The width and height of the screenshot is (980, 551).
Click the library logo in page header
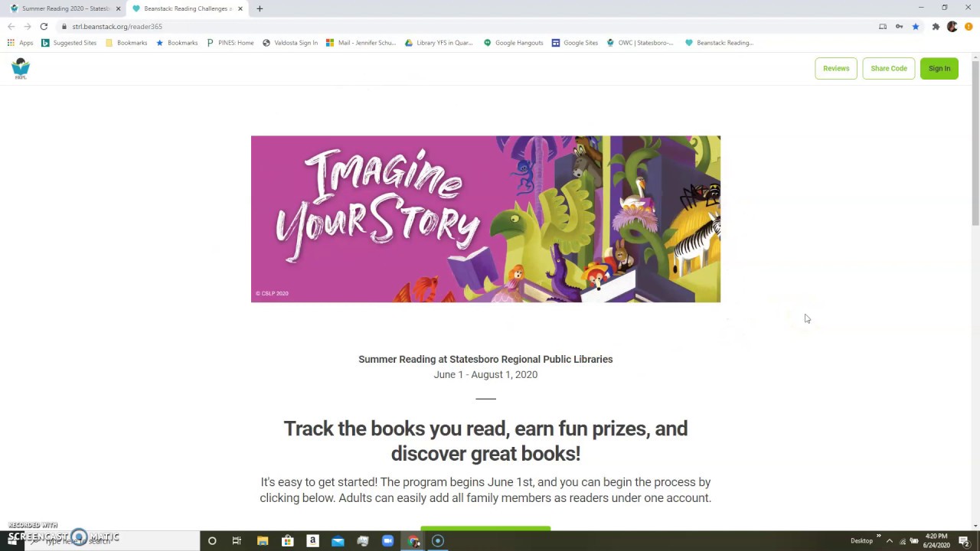point(21,68)
